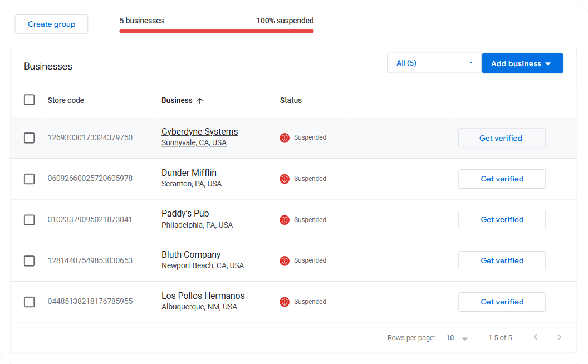Click Paddy's Pub business name
588x364 pixels.
click(185, 213)
